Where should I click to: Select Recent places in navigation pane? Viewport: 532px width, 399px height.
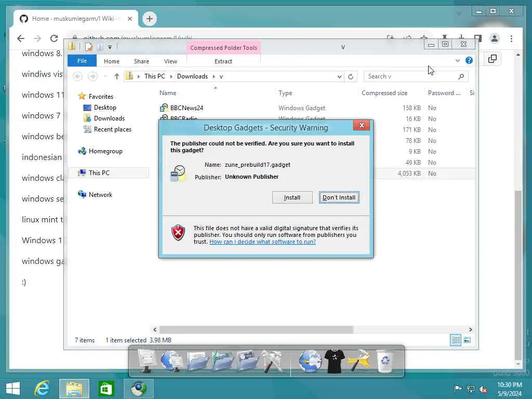112,129
